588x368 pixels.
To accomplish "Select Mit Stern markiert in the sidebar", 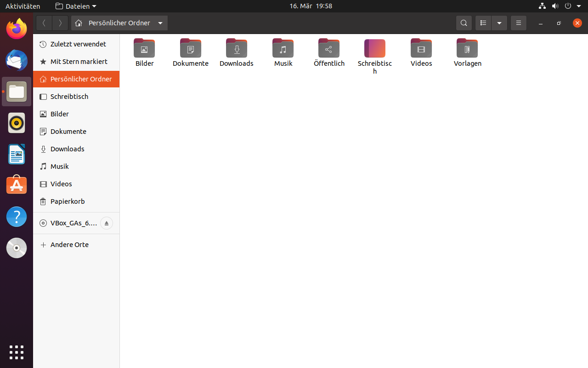I will point(79,62).
